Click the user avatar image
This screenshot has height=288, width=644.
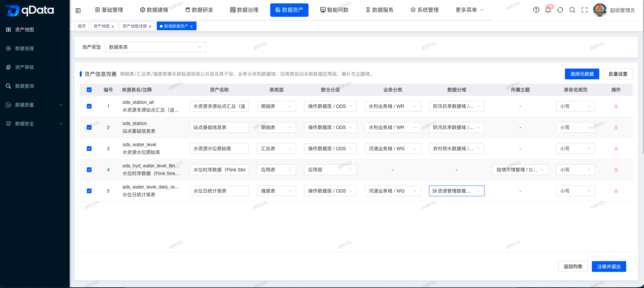600,10
